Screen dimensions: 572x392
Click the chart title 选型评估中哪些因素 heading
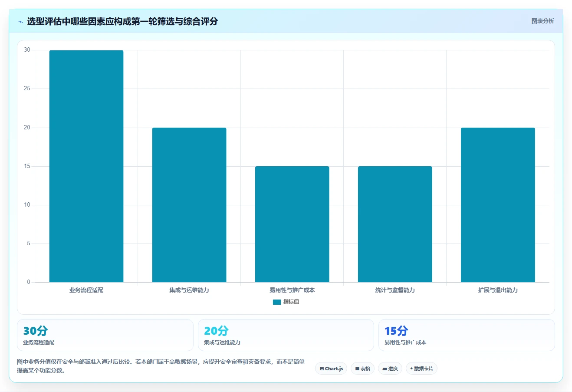point(122,21)
